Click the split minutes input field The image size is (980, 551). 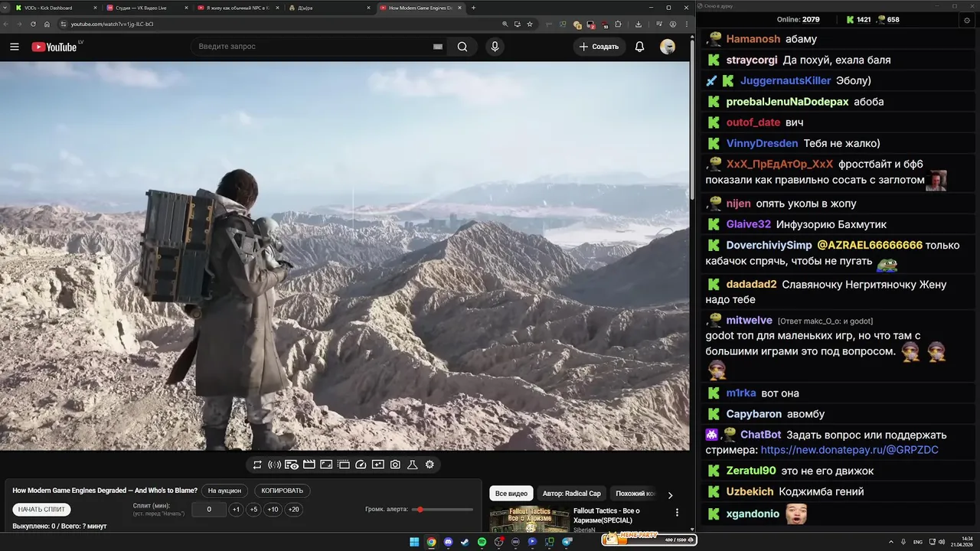[209, 510]
